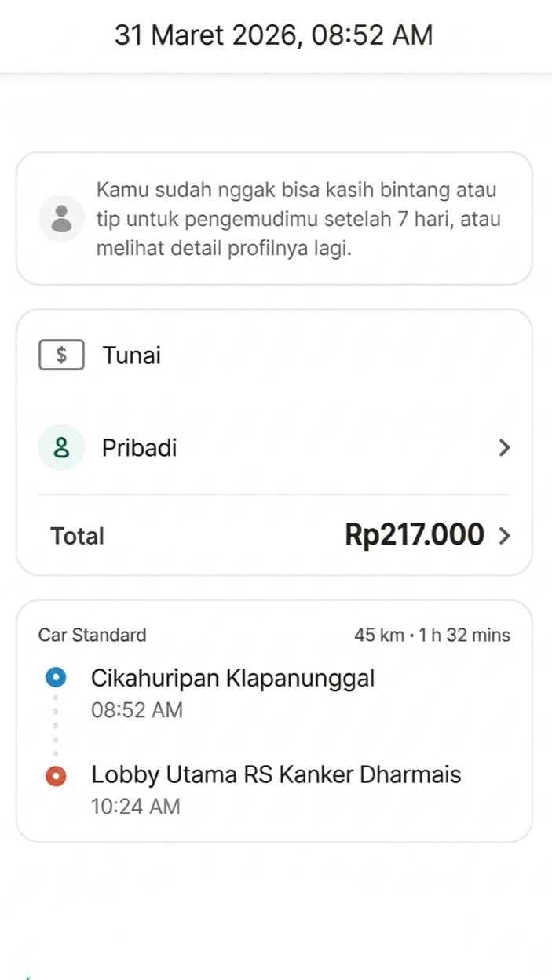552x980 pixels.
Task: Expand the total fare chevron
Action: [504, 536]
